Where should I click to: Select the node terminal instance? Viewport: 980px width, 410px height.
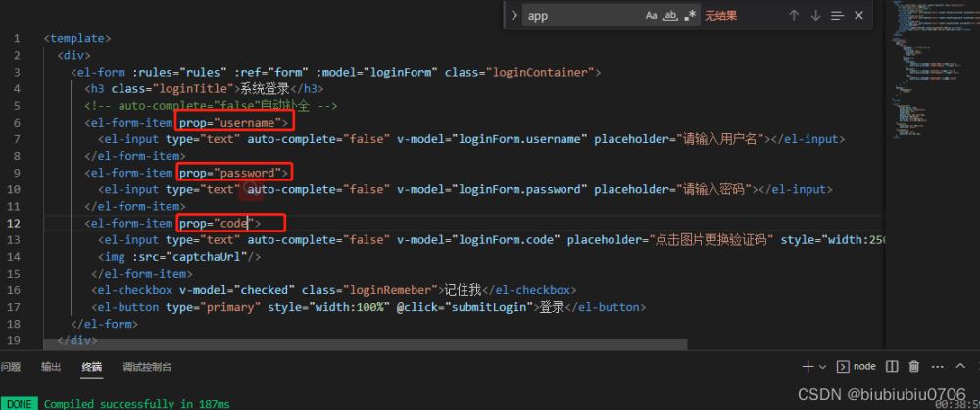856,366
